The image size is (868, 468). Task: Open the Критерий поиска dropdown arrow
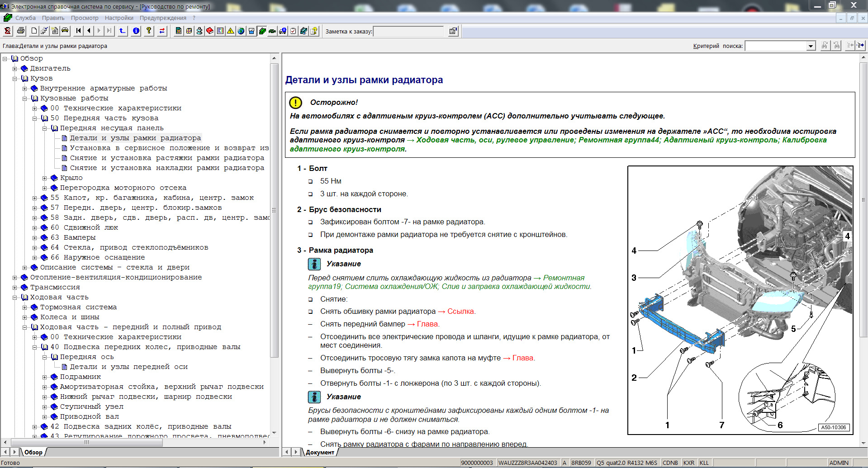(x=811, y=46)
